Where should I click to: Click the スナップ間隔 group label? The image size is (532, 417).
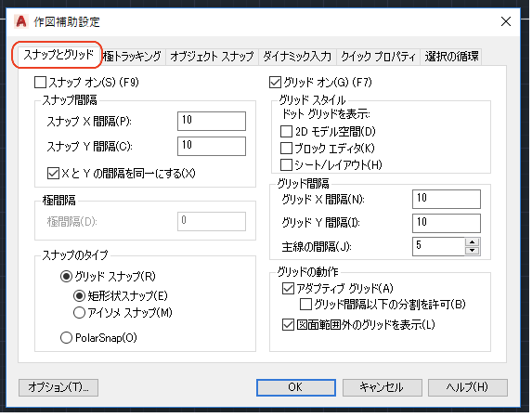(x=70, y=100)
